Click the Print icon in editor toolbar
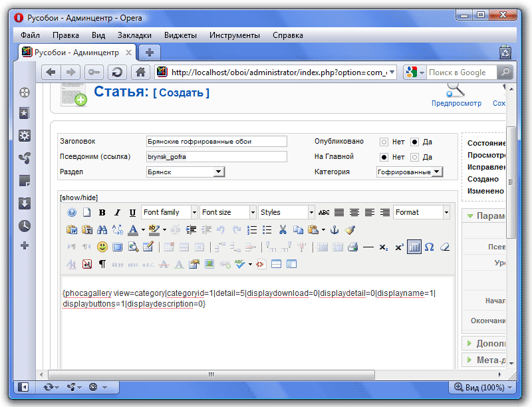Image resolution: width=532 pixels, height=407 pixels. 352,247
